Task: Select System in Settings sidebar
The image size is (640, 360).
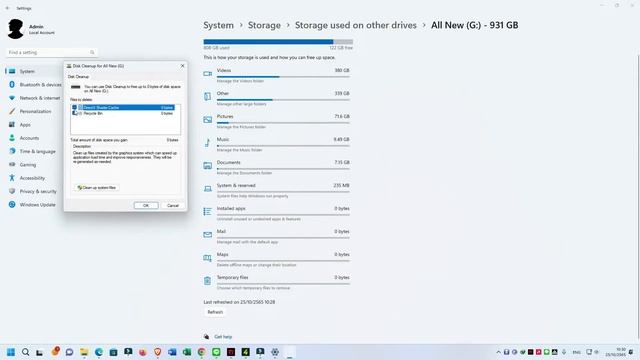Action: click(33, 71)
